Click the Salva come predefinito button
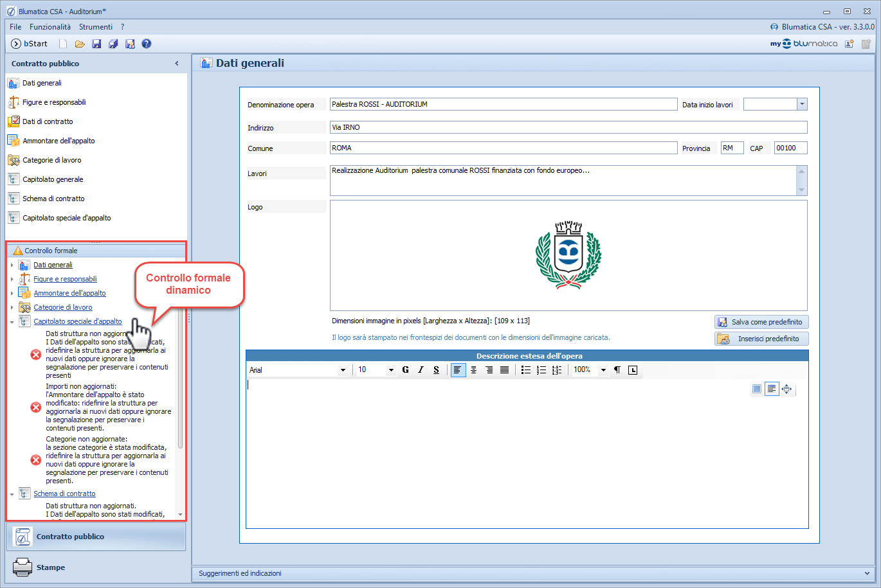This screenshot has width=881, height=588. (x=761, y=322)
